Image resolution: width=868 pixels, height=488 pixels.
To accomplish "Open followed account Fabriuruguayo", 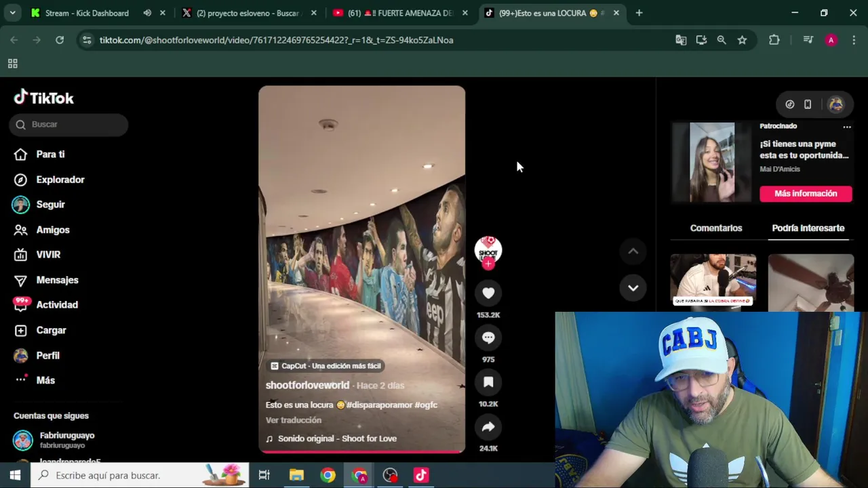I will (68, 440).
